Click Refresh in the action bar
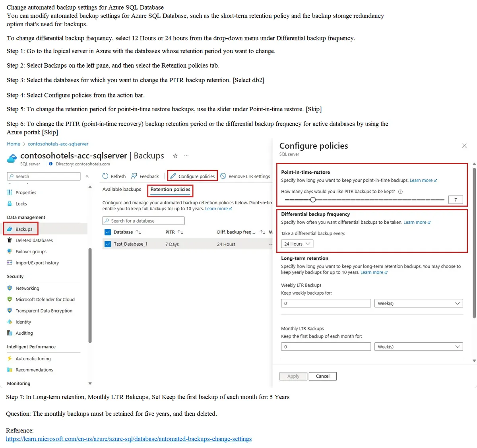The width and height of the screenshot is (477, 448). pos(114,176)
